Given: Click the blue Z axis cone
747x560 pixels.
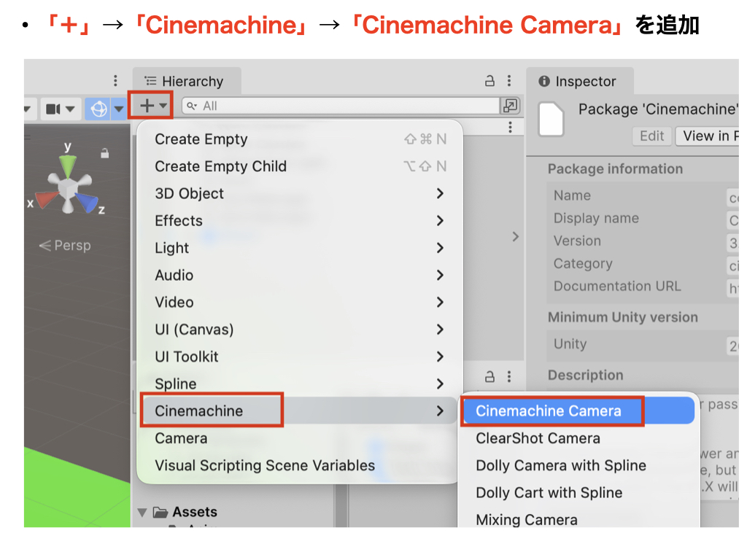Looking at the screenshot, I should tap(88, 202).
